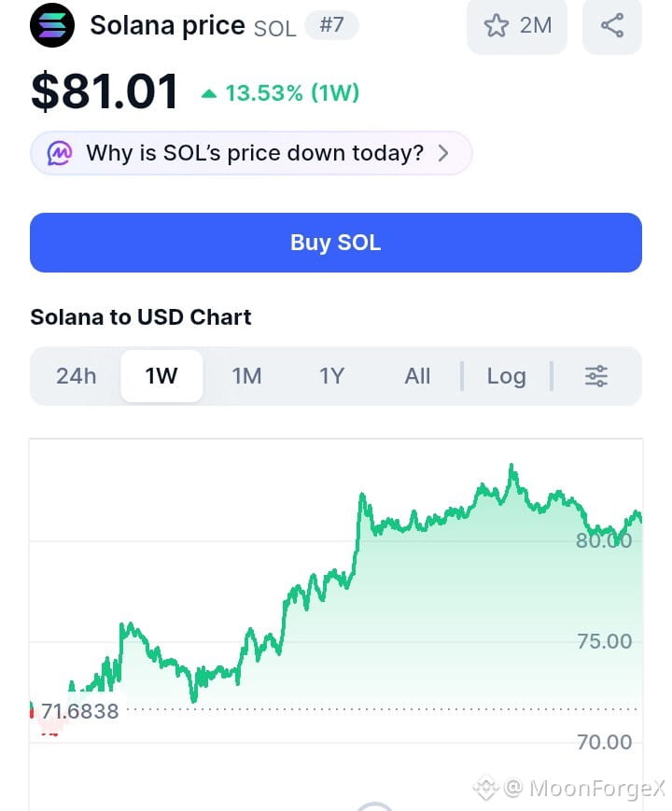Click the 13.53% (1W) change label
672x811 pixels.
tap(292, 93)
